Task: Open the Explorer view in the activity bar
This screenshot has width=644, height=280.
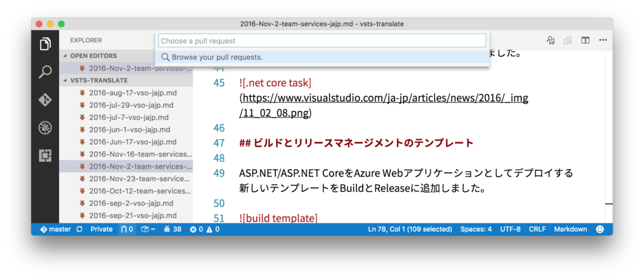Action: (x=45, y=43)
